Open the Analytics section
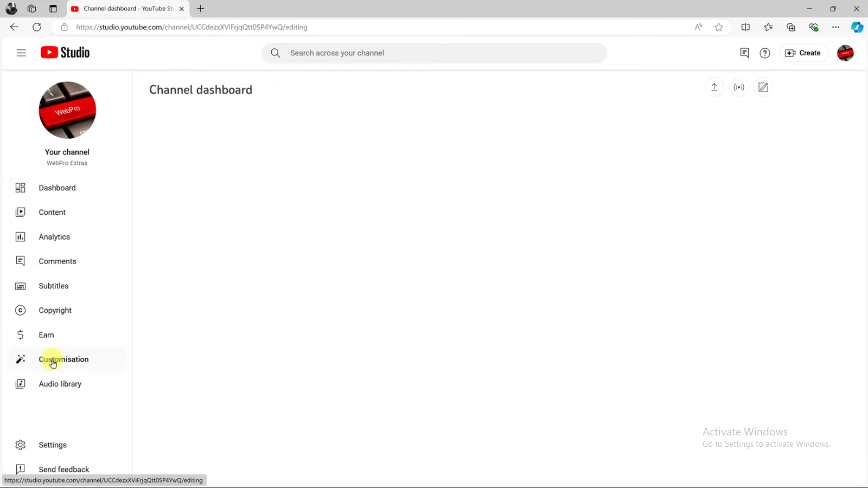 pyautogui.click(x=67, y=237)
